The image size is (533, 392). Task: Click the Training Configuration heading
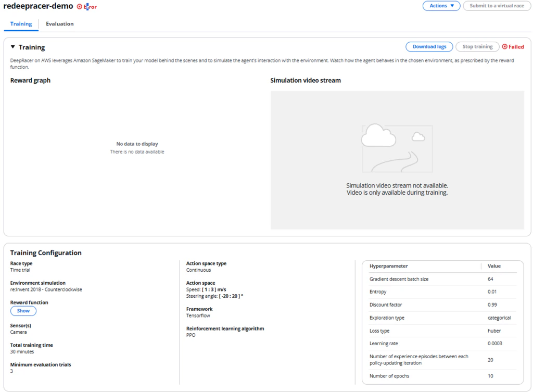tap(46, 253)
